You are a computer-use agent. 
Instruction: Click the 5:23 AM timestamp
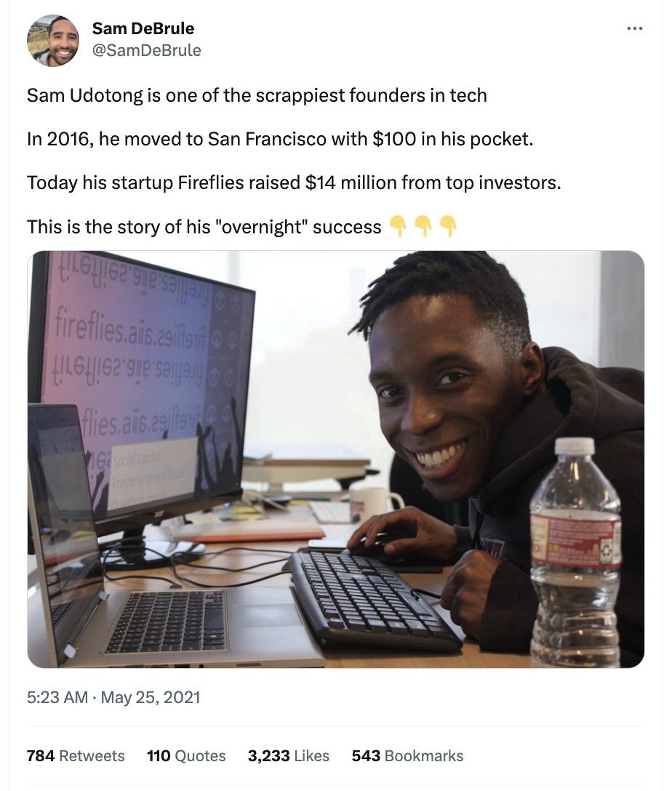point(57,698)
